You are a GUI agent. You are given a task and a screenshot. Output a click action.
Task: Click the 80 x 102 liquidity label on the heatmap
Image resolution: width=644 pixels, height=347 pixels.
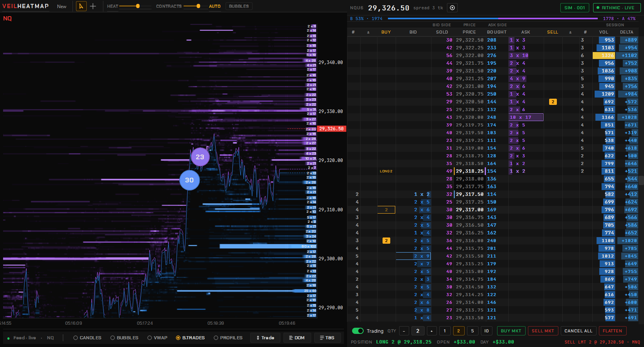pos(309,246)
